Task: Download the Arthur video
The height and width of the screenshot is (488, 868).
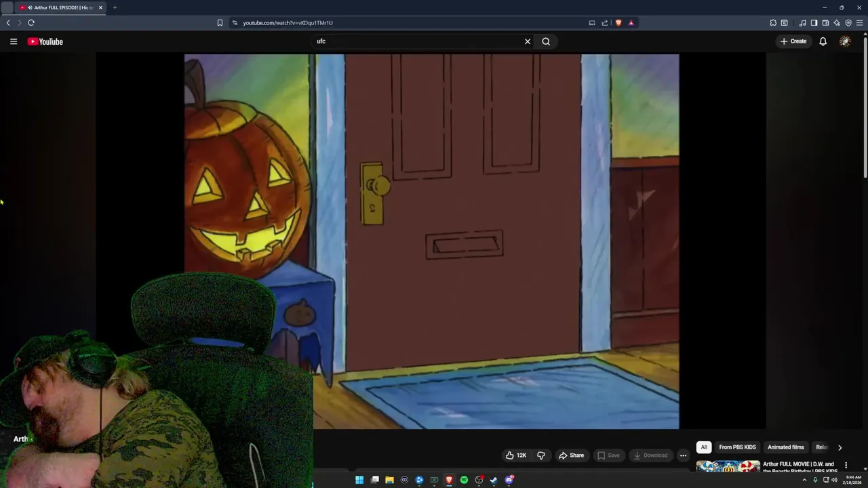Action: tap(650, 455)
